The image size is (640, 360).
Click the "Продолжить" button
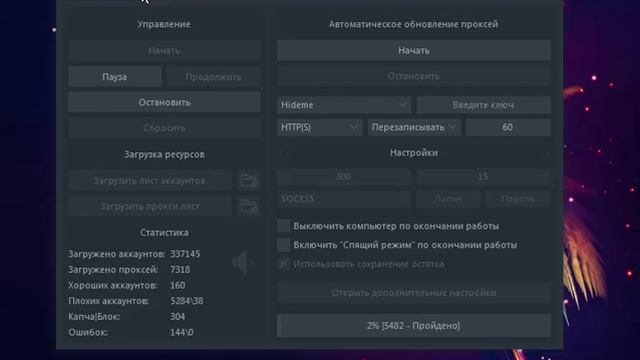213,77
